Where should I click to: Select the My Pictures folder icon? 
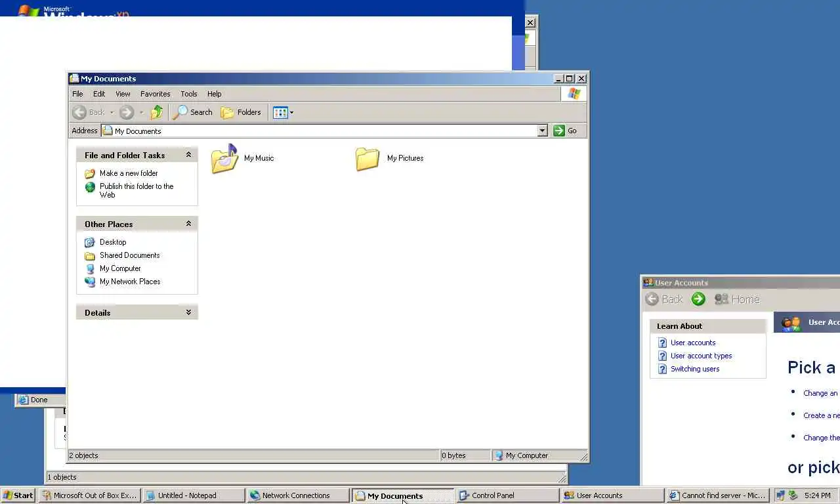[367, 159]
